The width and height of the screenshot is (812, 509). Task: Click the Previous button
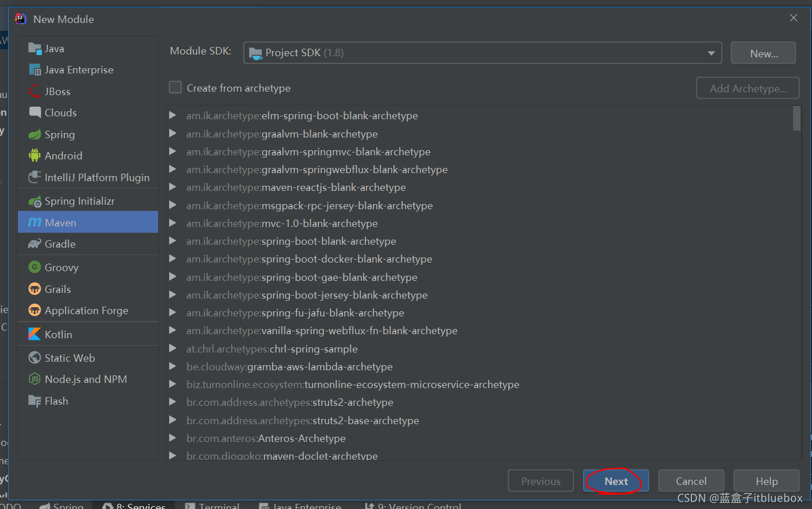click(x=541, y=481)
